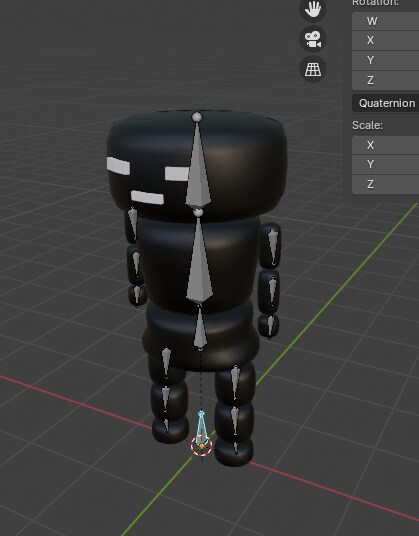The image size is (419, 536).
Task: Click the Scale Y value field
Action: [386, 164]
